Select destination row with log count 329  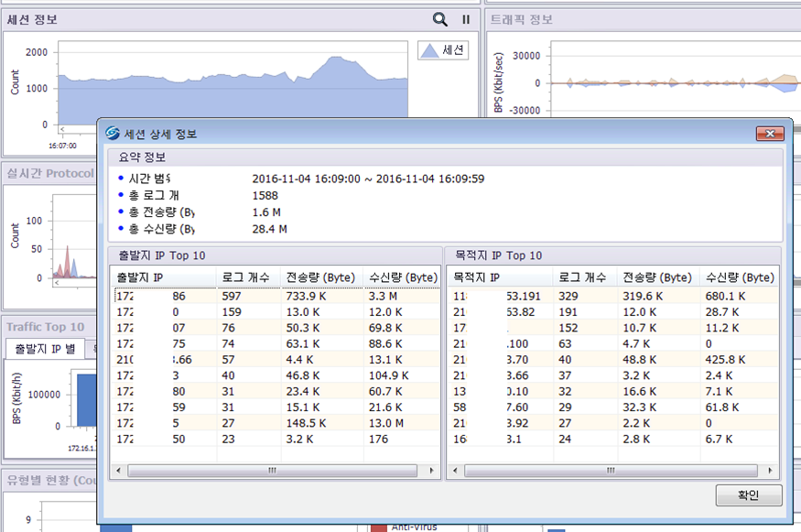pyautogui.click(x=614, y=296)
